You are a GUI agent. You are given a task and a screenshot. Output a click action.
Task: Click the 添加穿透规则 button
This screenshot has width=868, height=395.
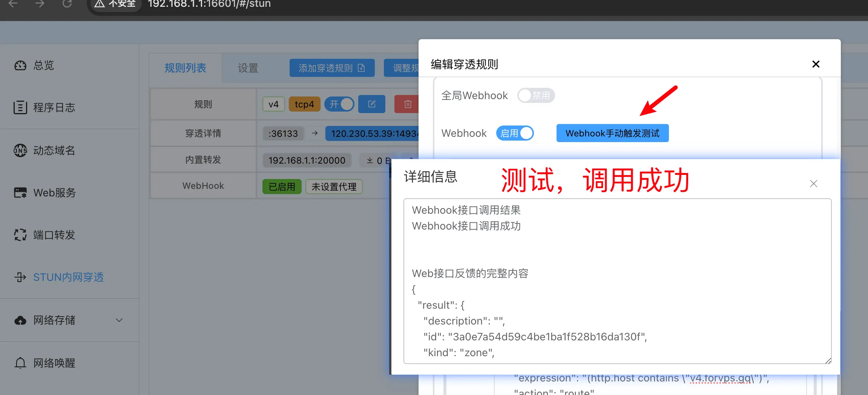point(332,68)
